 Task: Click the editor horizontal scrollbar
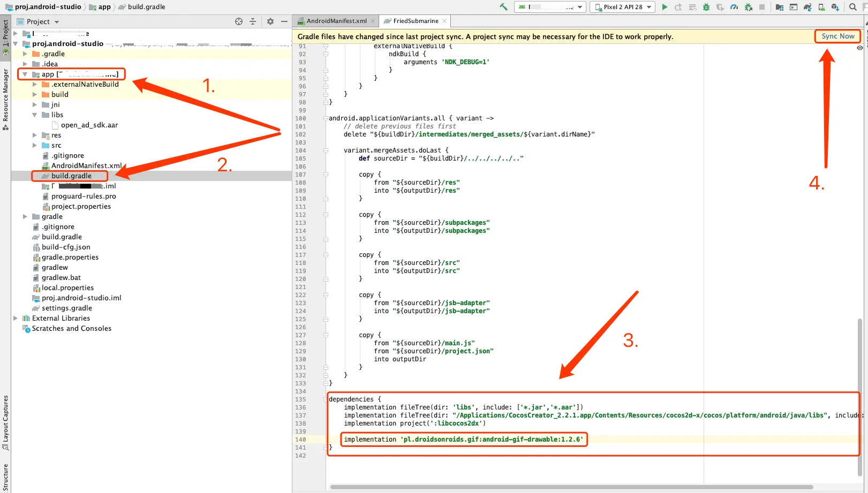(x=571, y=487)
